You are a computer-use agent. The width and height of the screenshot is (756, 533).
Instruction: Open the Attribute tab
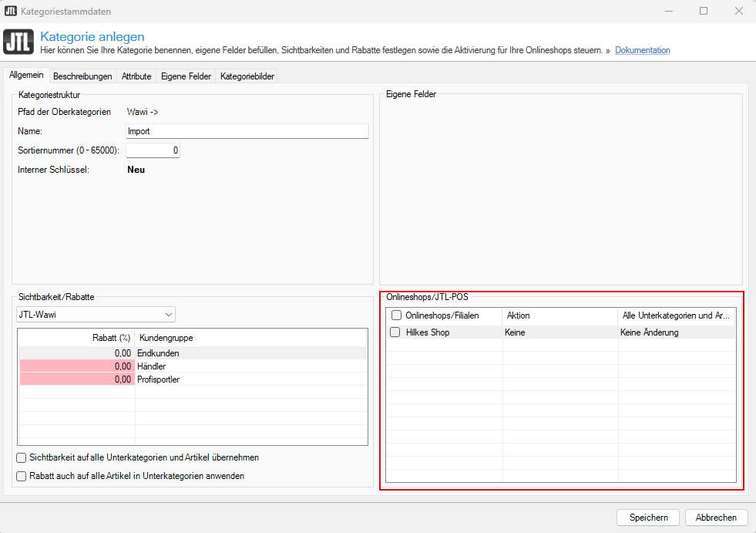click(136, 76)
